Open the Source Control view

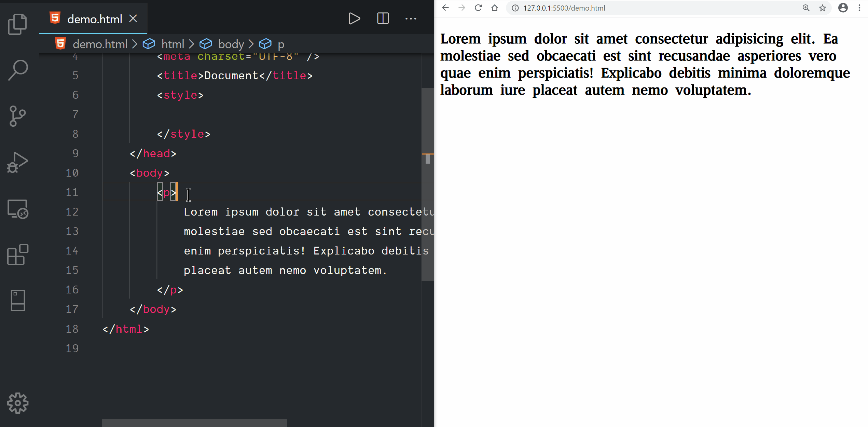(x=17, y=116)
